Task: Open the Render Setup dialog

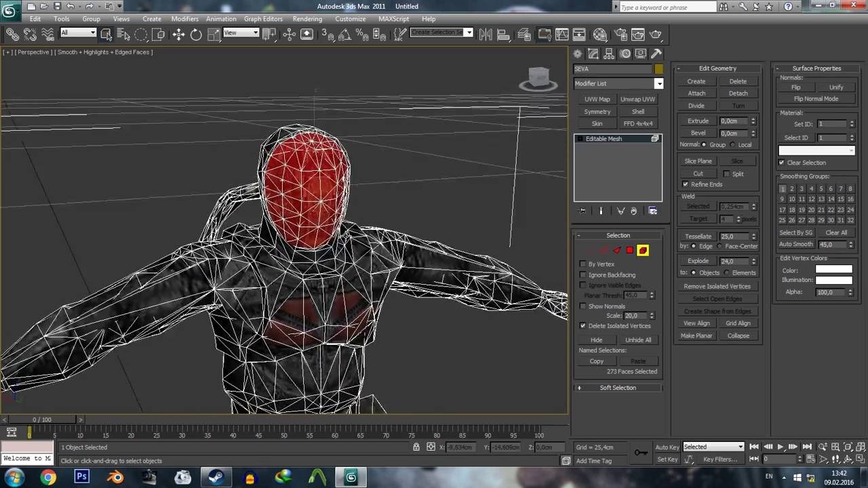Action: click(620, 34)
